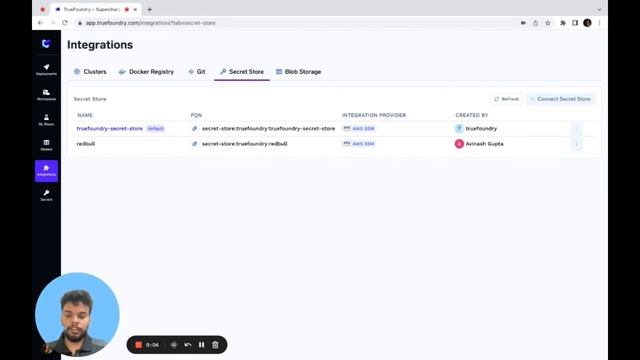640x360 pixels.
Task: Click the truefoundry creator avatar
Action: pos(459,129)
